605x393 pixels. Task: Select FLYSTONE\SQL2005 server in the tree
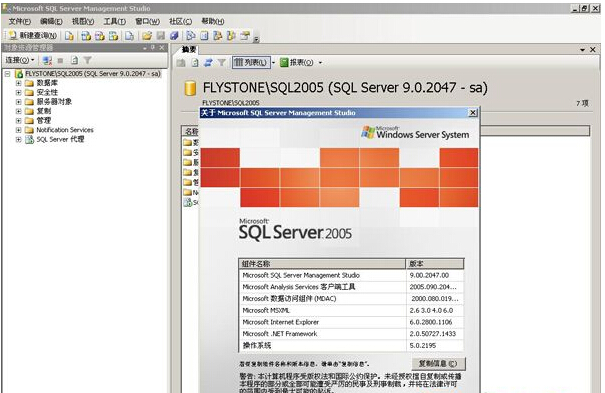[93, 73]
